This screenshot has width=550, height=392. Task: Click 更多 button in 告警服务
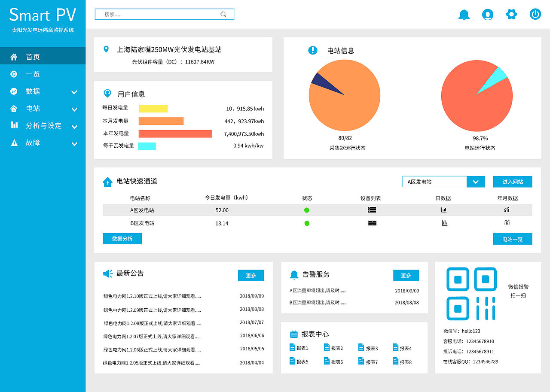(406, 276)
